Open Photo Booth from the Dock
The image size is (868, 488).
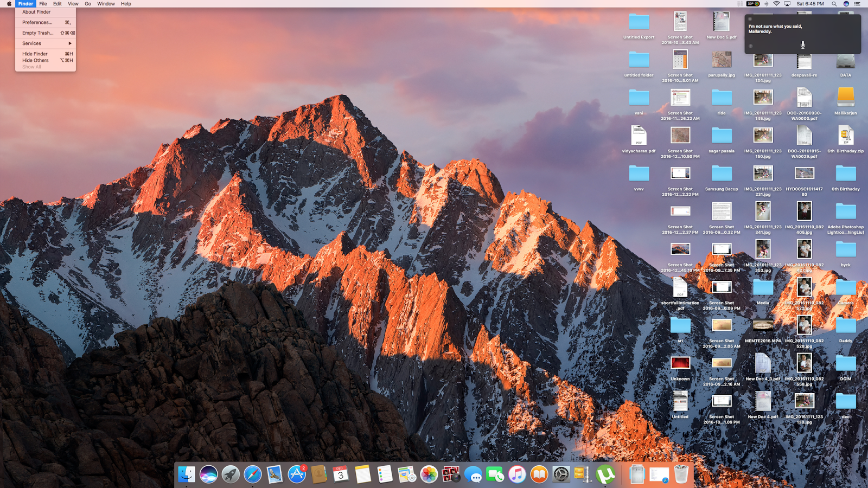[x=451, y=474]
